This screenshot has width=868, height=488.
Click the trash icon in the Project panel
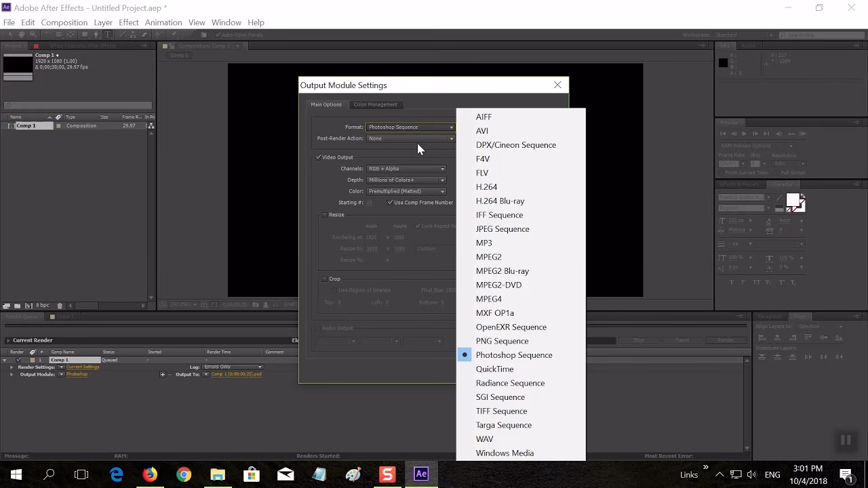point(60,306)
